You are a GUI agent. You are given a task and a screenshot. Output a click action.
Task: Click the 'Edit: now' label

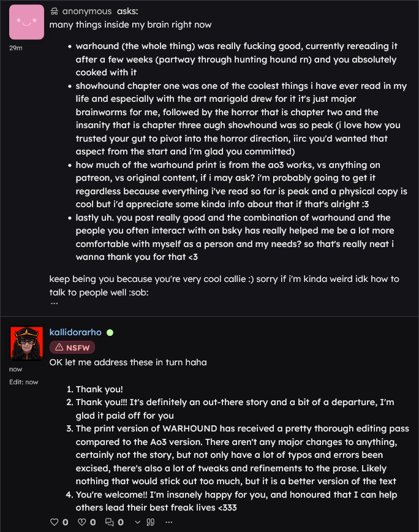[23, 382]
